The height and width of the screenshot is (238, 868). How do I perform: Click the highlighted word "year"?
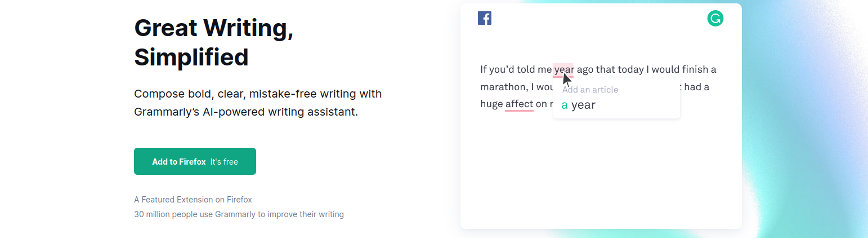tap(563, 69)
